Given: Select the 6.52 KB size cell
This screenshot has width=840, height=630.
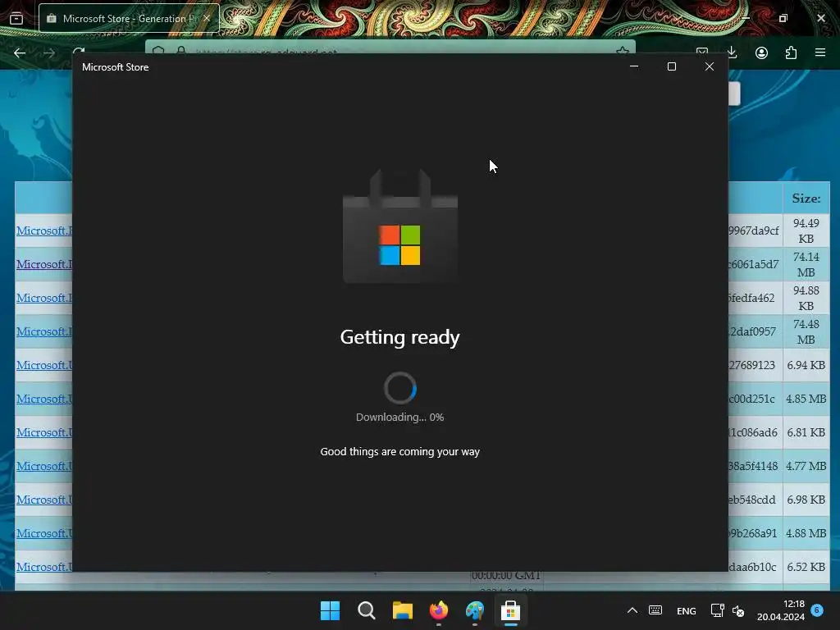Looking at the screenshot, I should (x=806, y=567).
